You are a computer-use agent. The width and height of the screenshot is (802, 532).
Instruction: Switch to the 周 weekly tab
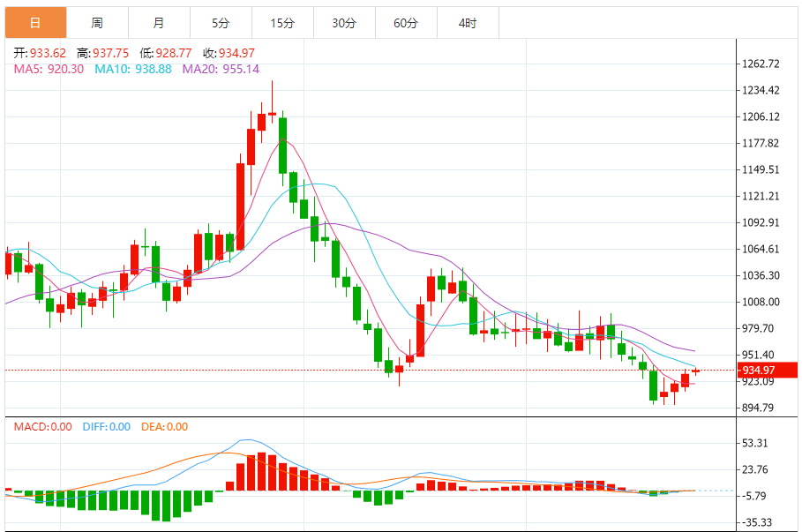97,23
